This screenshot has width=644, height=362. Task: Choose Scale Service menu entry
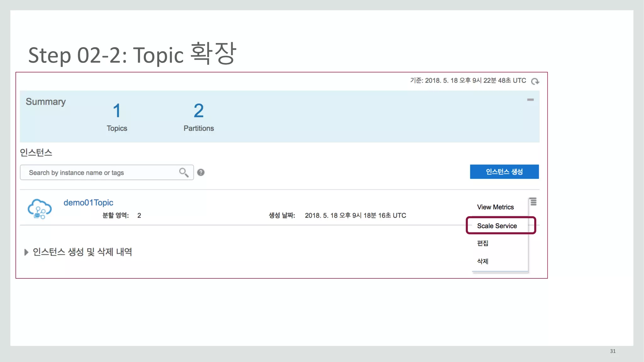497,226
